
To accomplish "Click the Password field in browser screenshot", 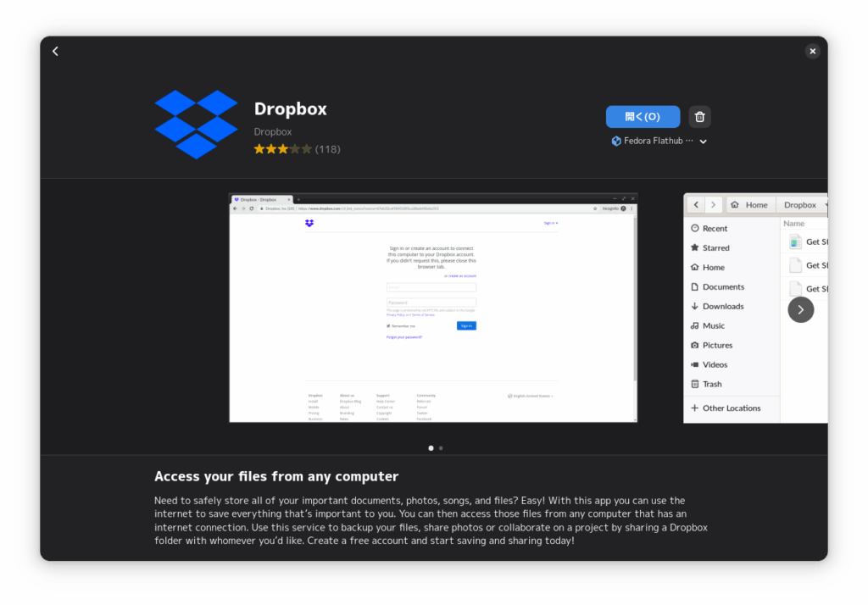I will click(x=431, y=302).
